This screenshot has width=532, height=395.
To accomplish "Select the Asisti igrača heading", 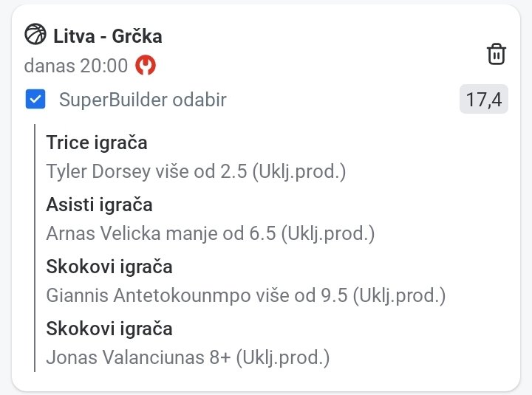I will tap(99, 205).
